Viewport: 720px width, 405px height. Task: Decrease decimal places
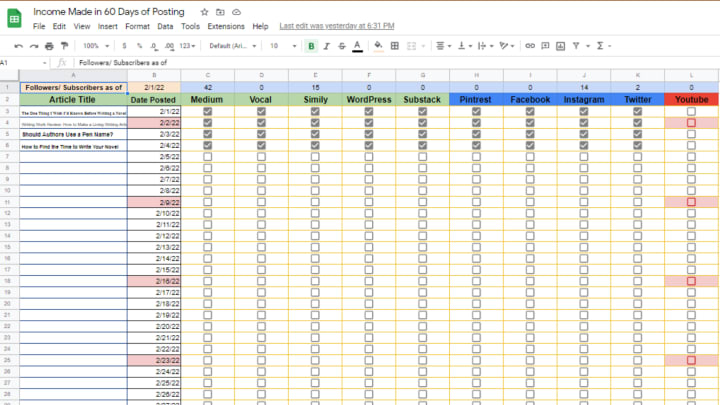click(x=154, y=46)
